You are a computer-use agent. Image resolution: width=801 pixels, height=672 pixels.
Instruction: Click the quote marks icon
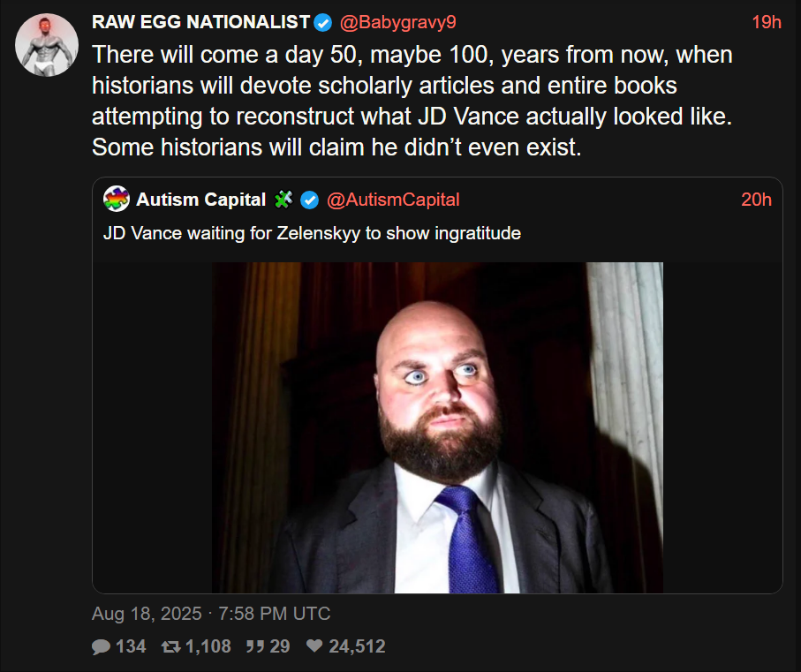tap(254, 647)
